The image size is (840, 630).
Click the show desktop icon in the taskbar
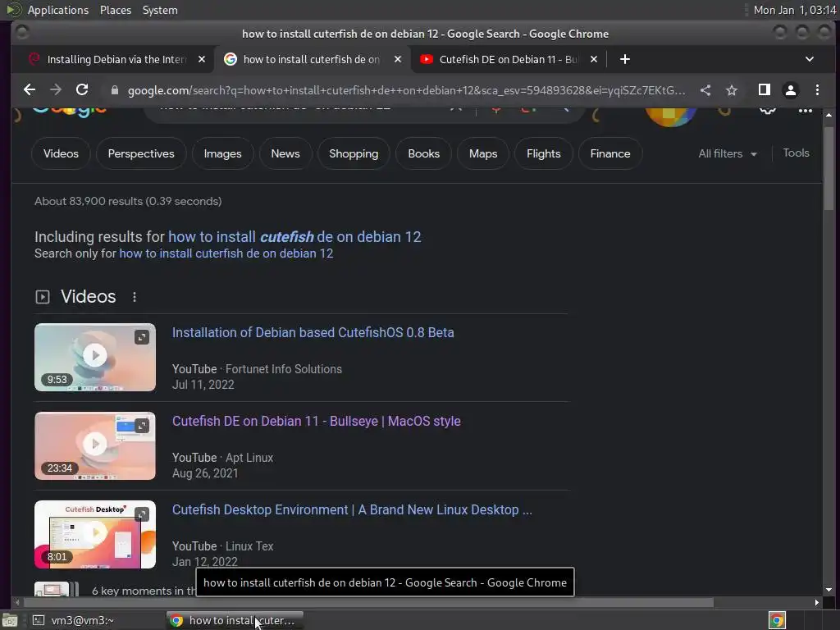pos(10,620)
